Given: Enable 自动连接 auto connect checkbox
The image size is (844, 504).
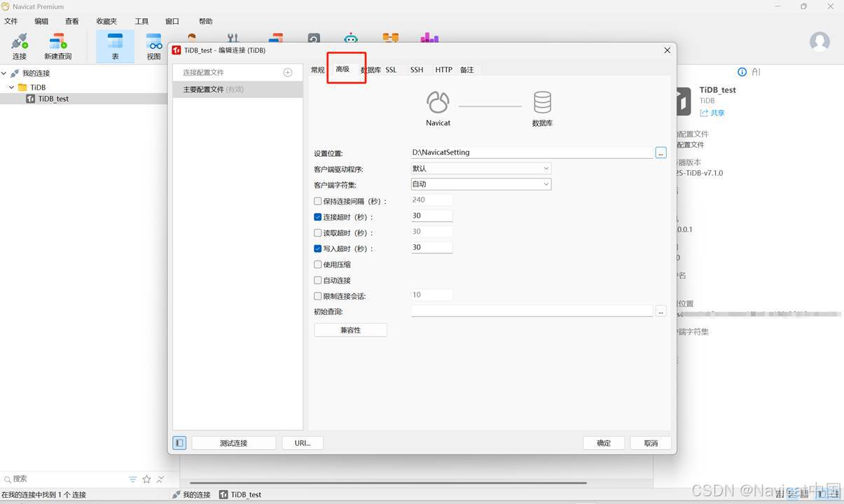Looking at the screenshot, I should click(x=318, y=281).
